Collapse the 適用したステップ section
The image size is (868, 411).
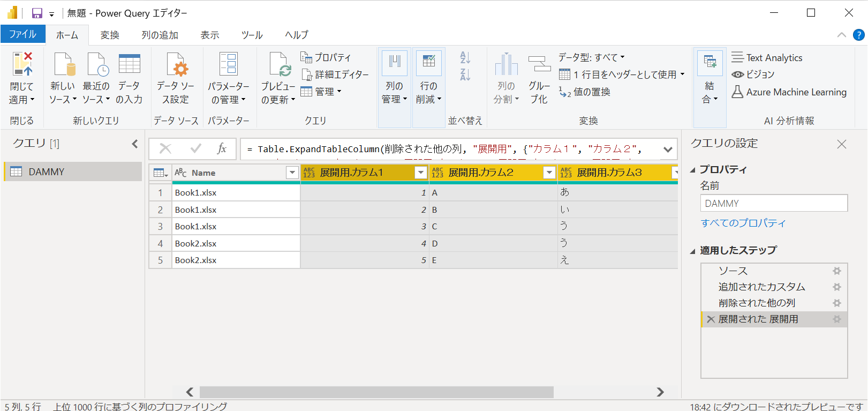692,251
